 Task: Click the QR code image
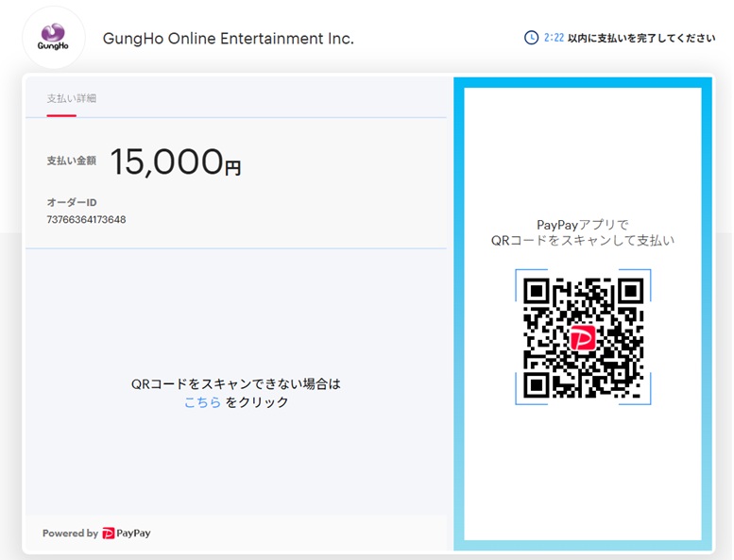pyautogui.click(x=583, y=337)
